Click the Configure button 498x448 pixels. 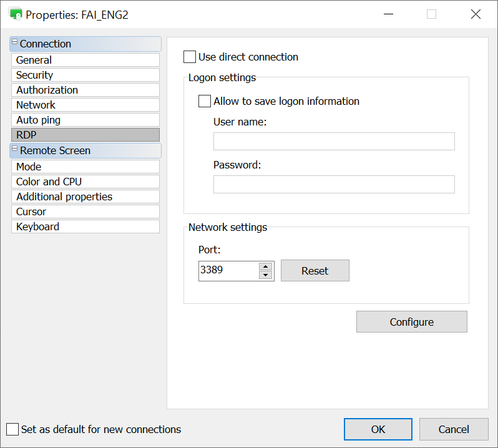411,322
